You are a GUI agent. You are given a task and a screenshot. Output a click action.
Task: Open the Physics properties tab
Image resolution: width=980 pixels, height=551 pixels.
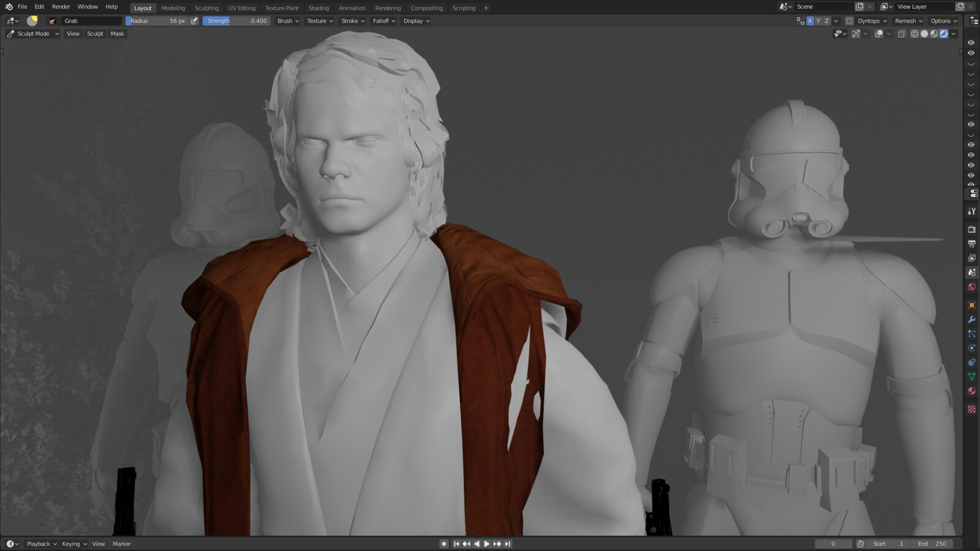click(971, 348)
